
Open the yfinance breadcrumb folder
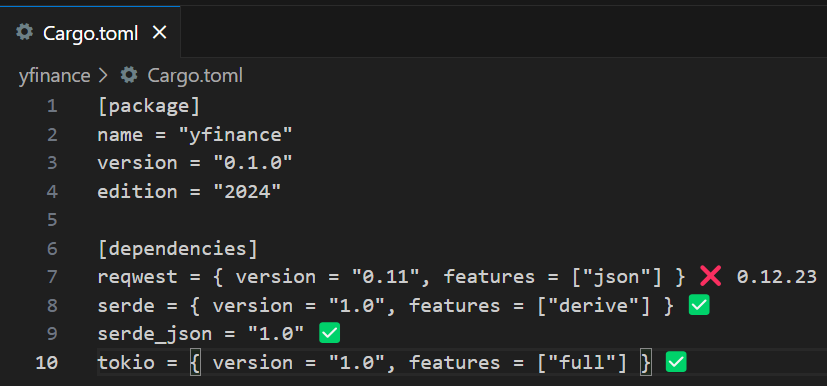click(x=54, y=76)
